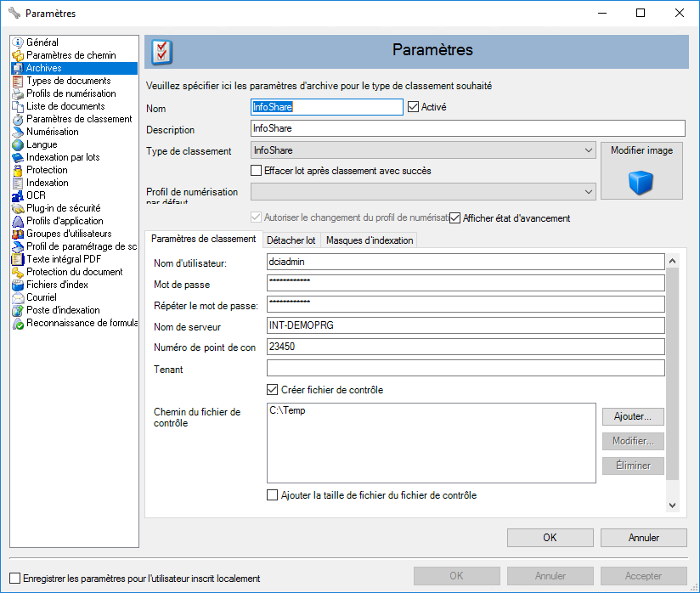The width and height of the screenshot is (700, 593).
Task: Click the Texte intégral PDF icon
Action: (x=18, y=259)
